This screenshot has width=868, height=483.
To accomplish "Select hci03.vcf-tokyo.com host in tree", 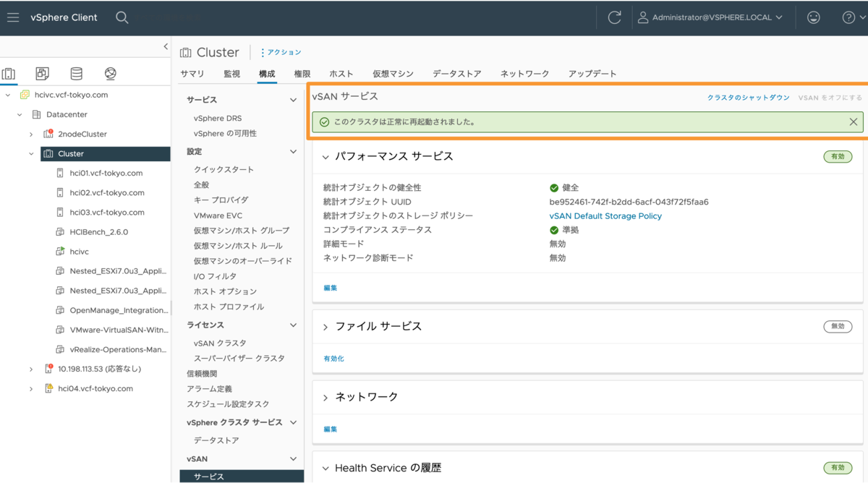I will click(107, 213).
